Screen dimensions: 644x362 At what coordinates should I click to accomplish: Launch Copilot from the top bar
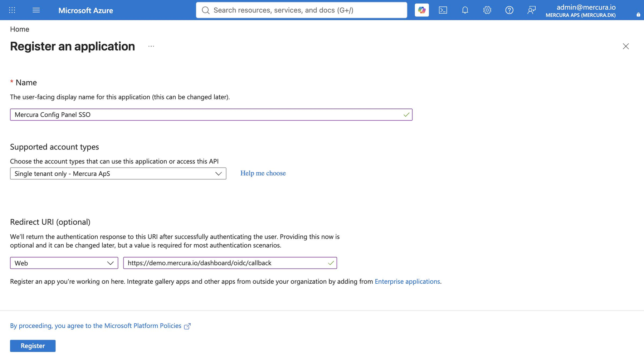click(421, 10)
